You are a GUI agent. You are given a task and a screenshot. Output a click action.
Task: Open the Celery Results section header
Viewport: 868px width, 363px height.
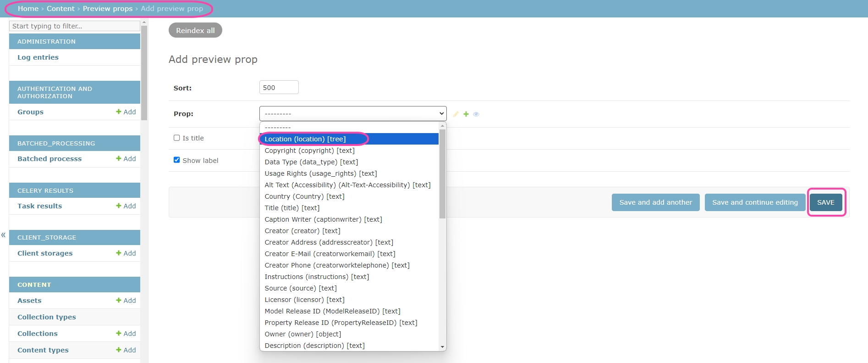tap(45, 190)
